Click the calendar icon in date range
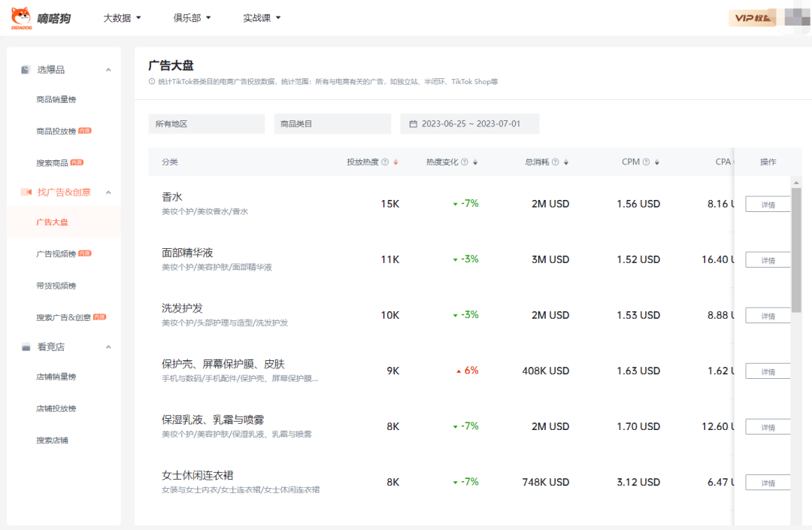Viewport: 812px width, 530px height. pyautogui.click(x=413, y=124)
